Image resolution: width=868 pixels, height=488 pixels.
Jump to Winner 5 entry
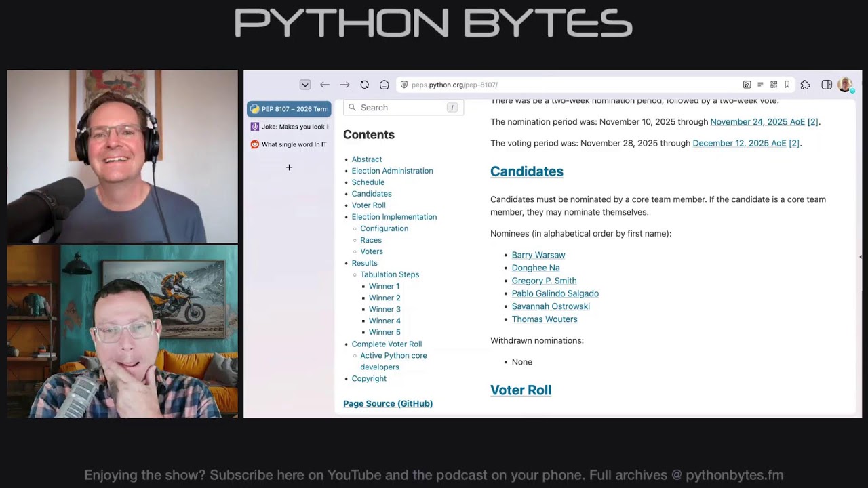pos(384,332)
